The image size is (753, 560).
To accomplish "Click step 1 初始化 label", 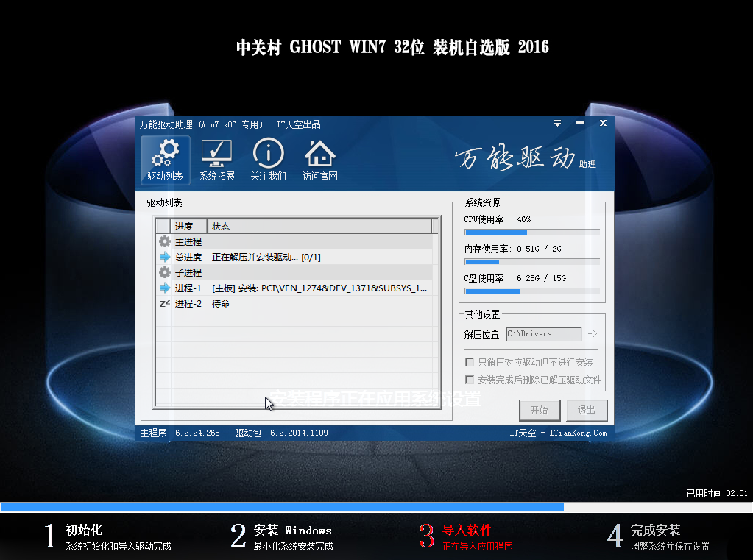I will pos(84,530).
